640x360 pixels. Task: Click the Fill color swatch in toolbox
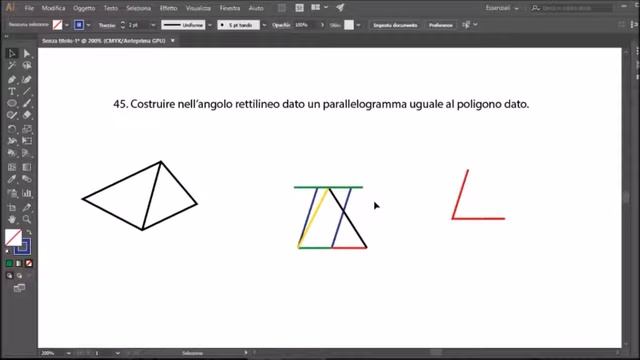[x=13, y=237]
